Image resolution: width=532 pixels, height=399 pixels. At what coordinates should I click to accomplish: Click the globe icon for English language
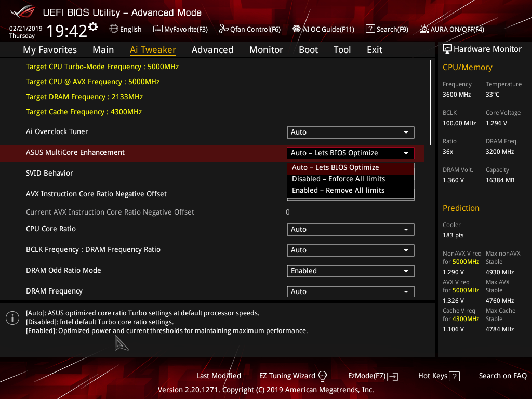click(x=114, y=29)
